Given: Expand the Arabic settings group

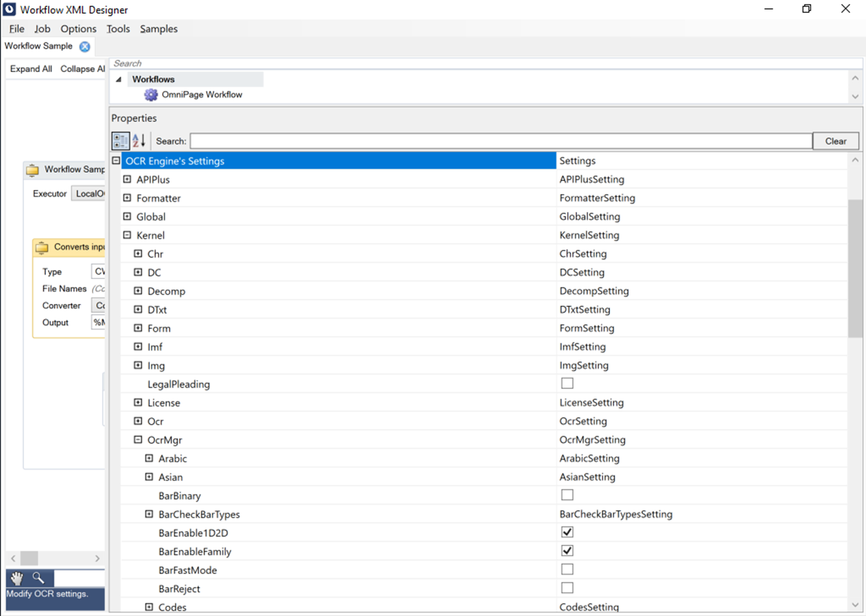Looking at the screenshot, I should [148, 458].
